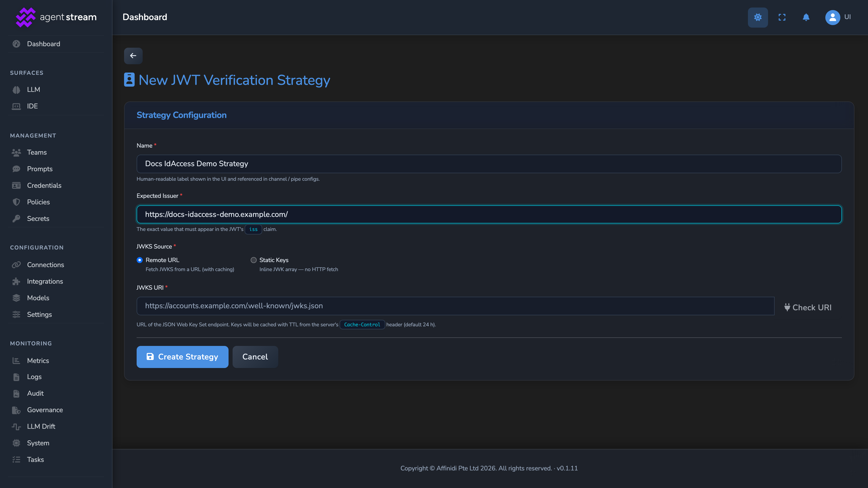Open Models under Configuration
The height and width of the screenshot is (488, 868).
(56, 298)
